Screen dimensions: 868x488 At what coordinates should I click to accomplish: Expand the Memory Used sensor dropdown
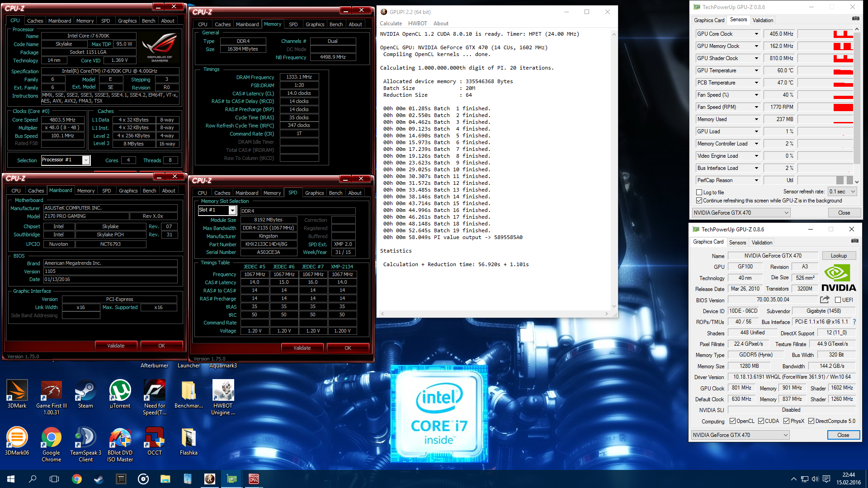pyautogui.click(x=756, y=119)
